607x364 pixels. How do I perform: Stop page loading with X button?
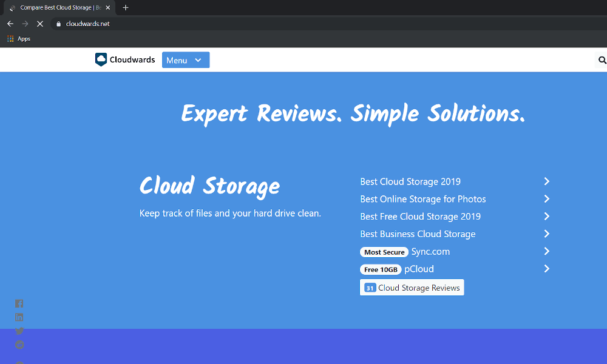(40, 24)
